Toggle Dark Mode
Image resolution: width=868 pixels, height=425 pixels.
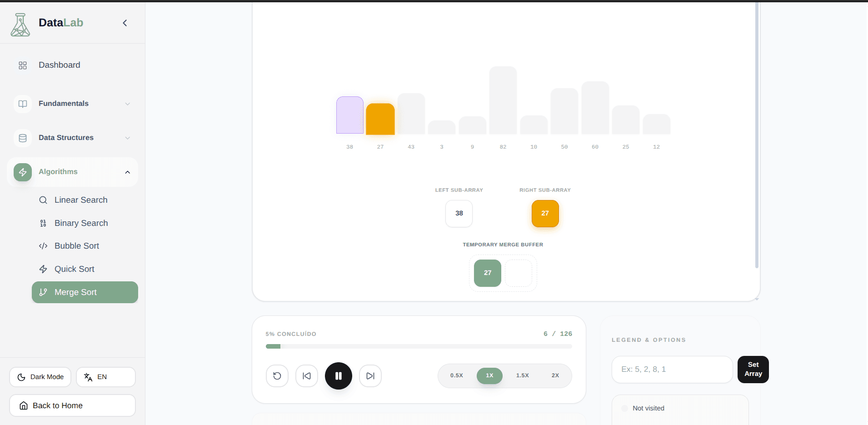pos(40,377)
